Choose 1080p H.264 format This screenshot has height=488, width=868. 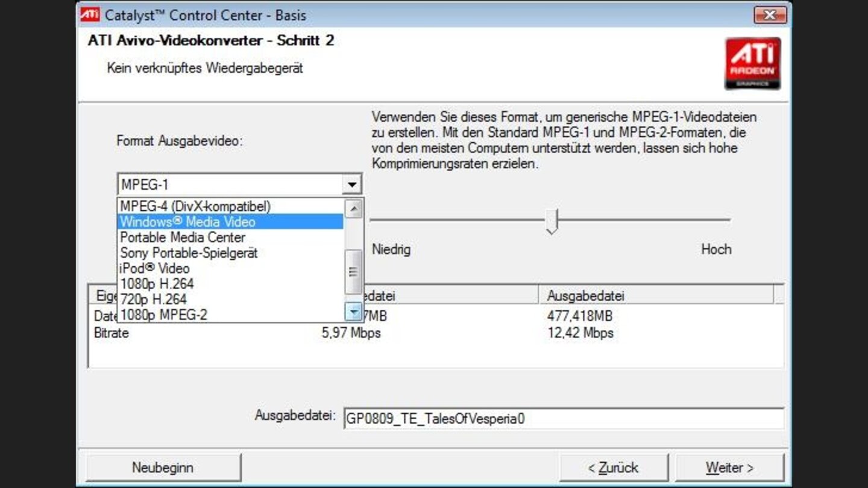230,284
